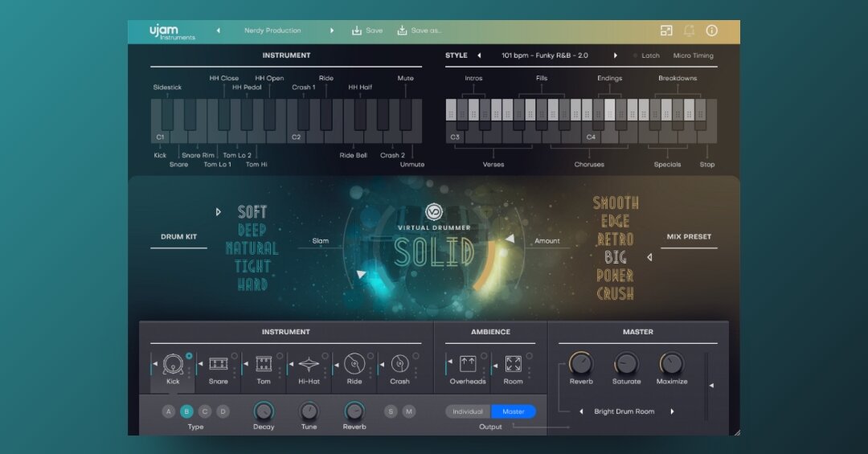Click the kick Decay knob

pyautogui.click(x=264, y=411)
